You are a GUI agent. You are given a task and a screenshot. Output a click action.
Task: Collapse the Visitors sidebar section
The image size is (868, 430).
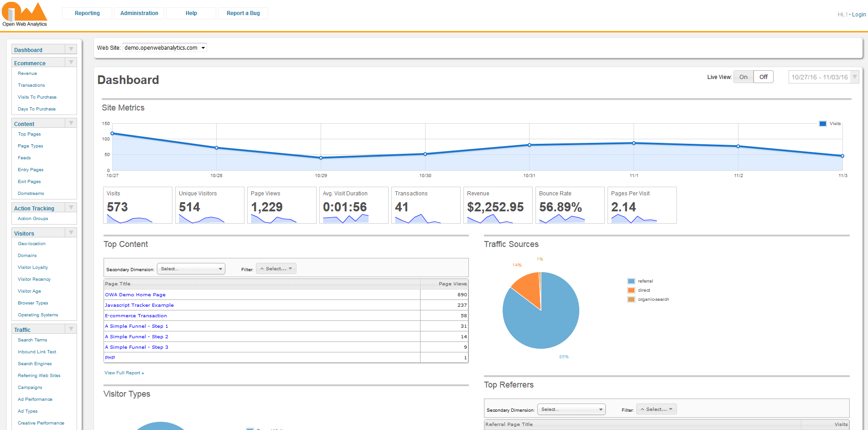71,232
